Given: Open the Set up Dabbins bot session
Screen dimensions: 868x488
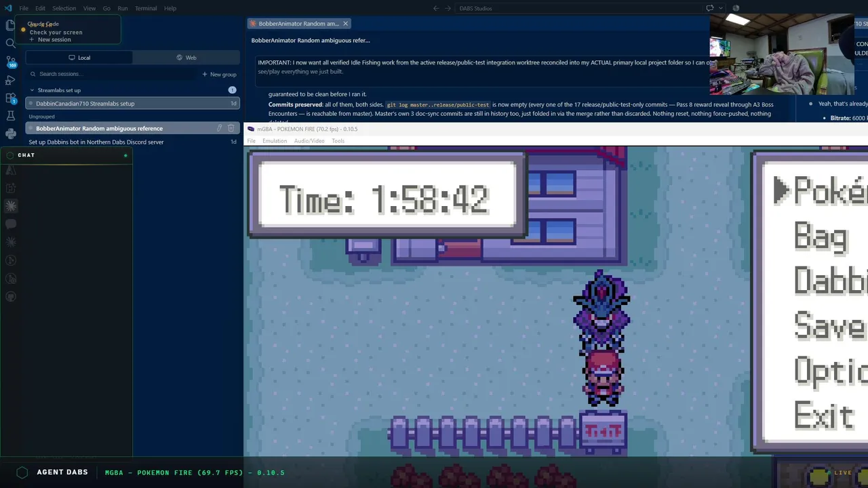Looking at the screenshot, I should tap(133, 142).
